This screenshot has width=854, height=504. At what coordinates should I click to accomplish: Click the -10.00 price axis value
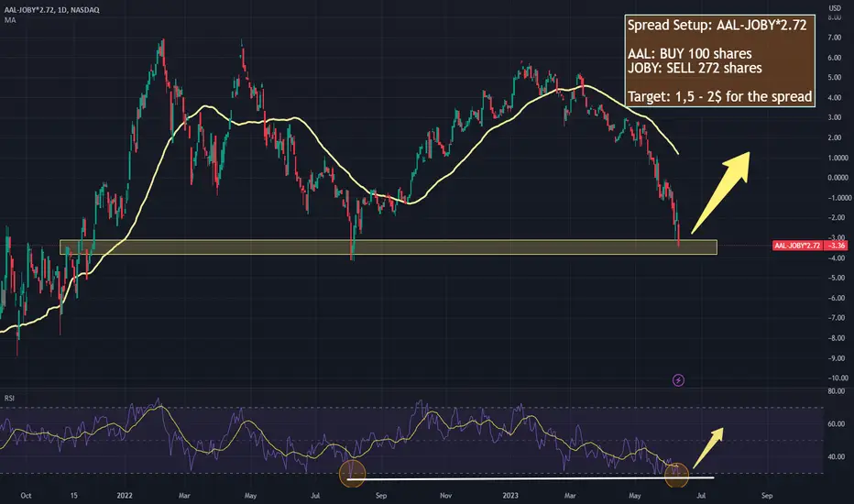click(838, 378)
